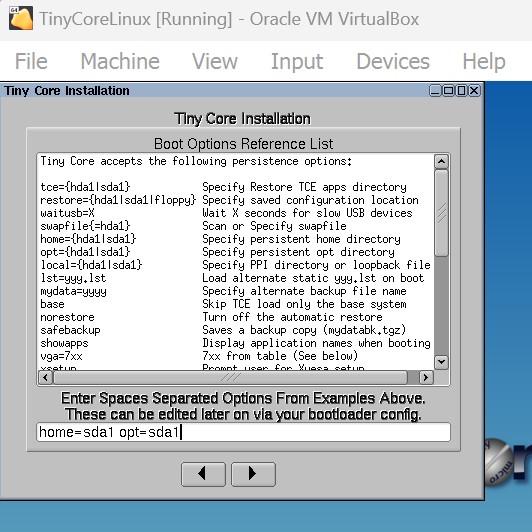Select the 'lst=yyy.lst' option text
This screenshot has width=532, height=532.
pos(73,278)
